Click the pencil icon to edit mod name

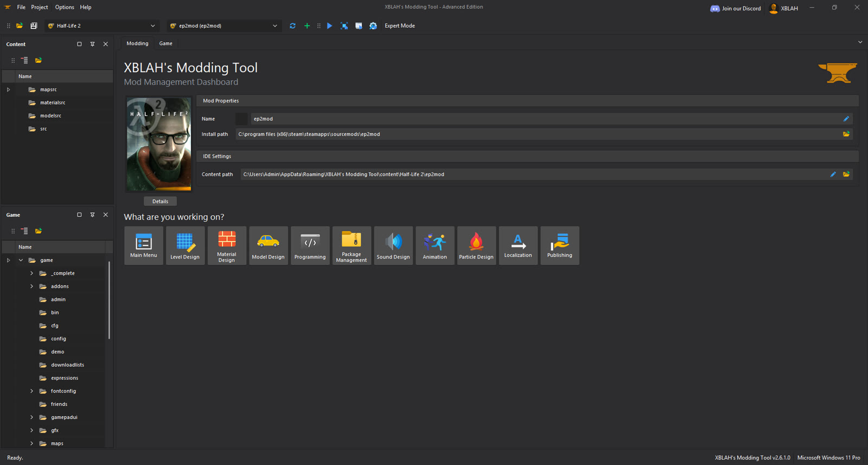846,119
